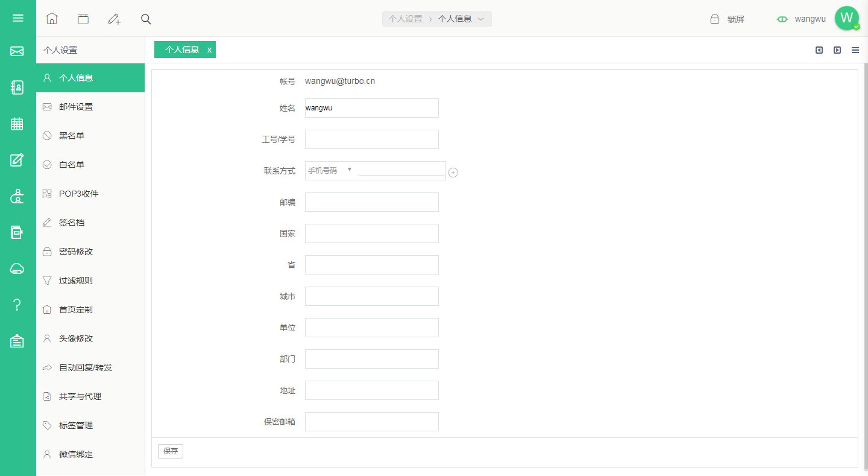This screenshot has height=476, width=868.
Task: Open 自动回复/转发 settings page
Action: click(x=90, y=367)
